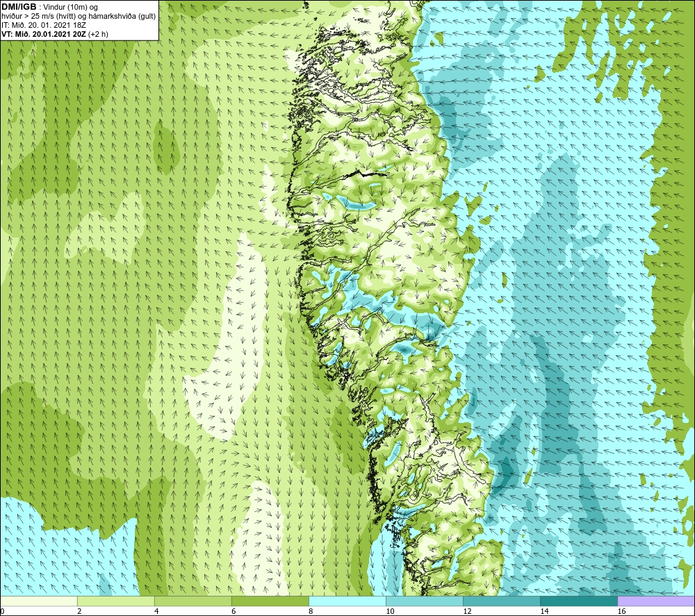The height and width of the screenshot is (616, 695).
Task: Click the legend scale label '8'
Action: 311,612
